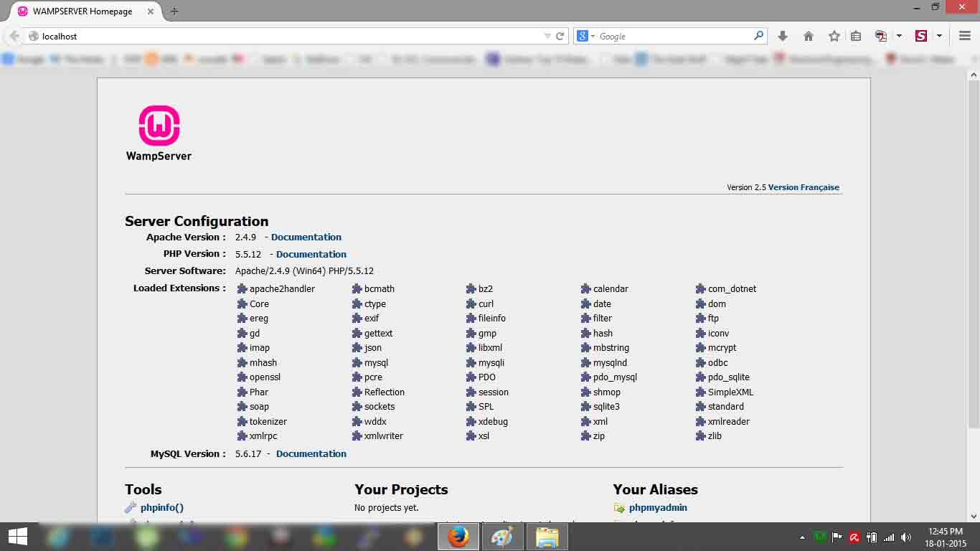Viewport: 980px width, 551px height.
Task: Expand the URL bar history dropdown
Action: [x=548, y=36]
